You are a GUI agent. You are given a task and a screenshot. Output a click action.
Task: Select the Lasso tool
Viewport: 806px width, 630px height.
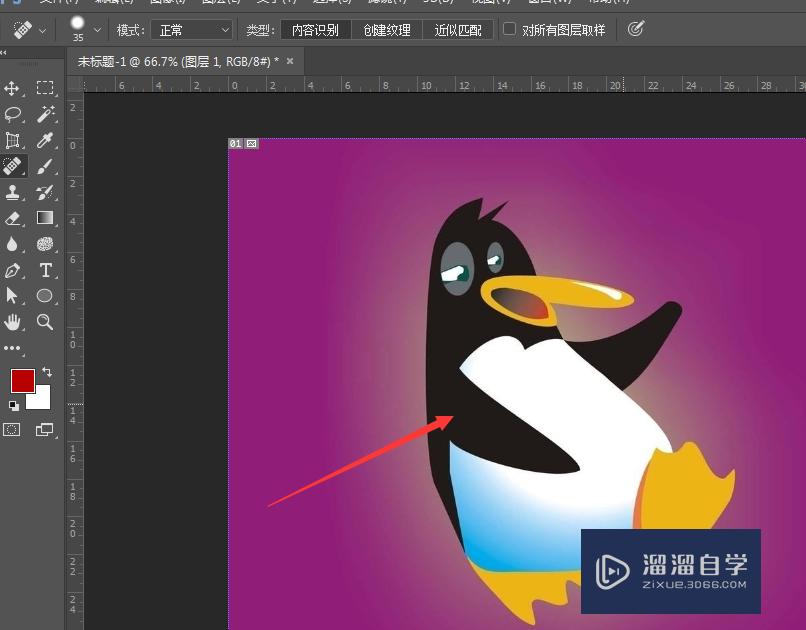coord(13,114)
